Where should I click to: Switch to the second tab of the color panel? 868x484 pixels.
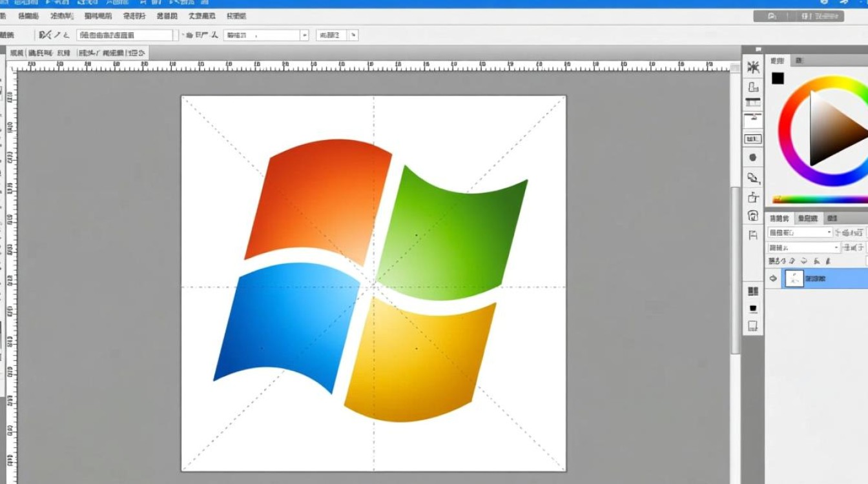click(x=799, y=61)
